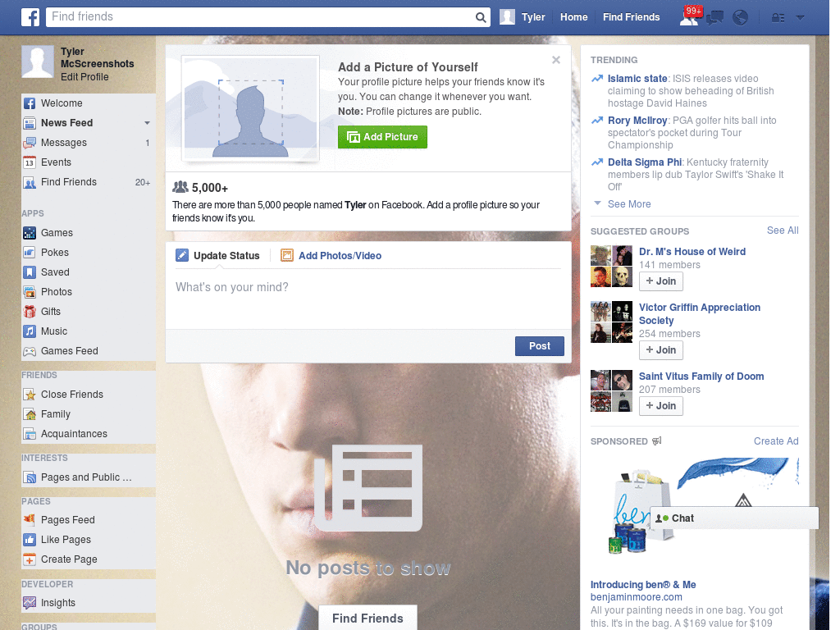Open Introducing ben® & Me ad link
This screenshot has height=630, width=840.
[643, 584]
